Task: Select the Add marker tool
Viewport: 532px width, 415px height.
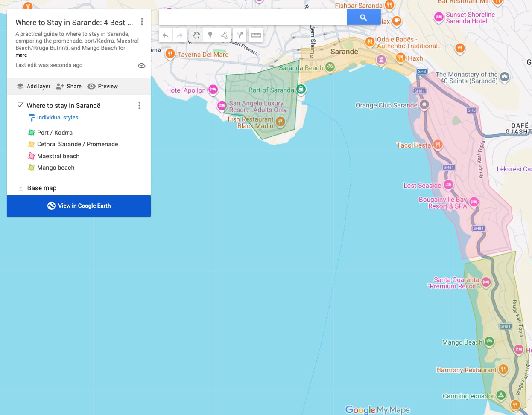Action: coord(210,35)
